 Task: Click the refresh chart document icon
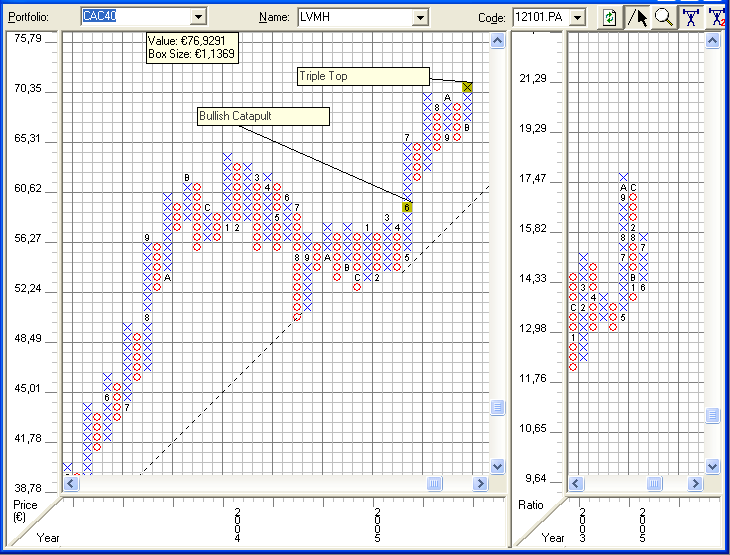[609, 17]
